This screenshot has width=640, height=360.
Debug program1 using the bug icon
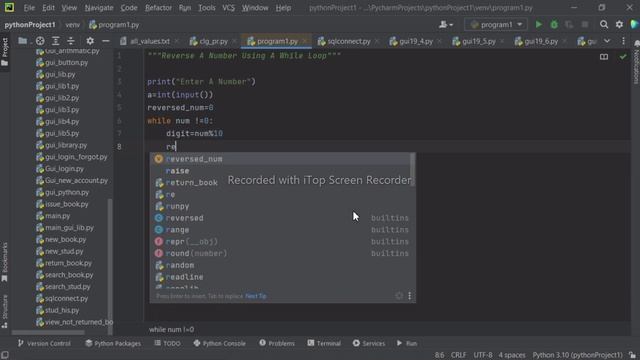tap(554, 25)
